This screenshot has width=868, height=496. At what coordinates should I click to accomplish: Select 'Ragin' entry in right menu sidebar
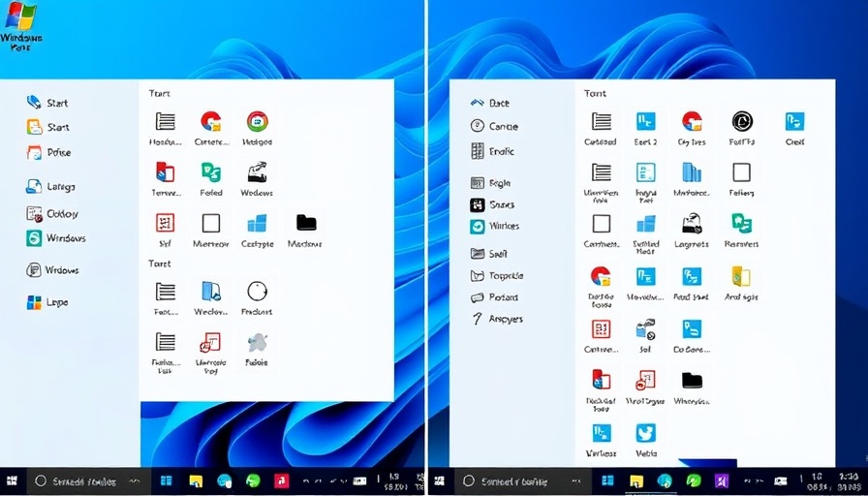point(490,183)
